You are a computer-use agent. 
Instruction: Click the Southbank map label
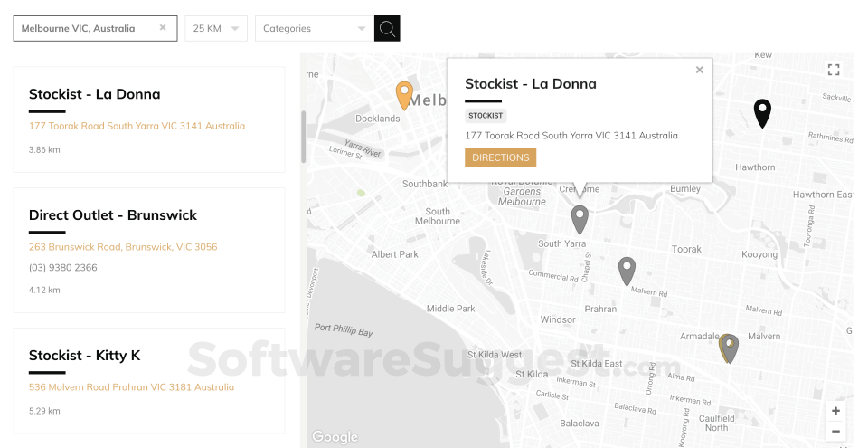coord(425,184)
